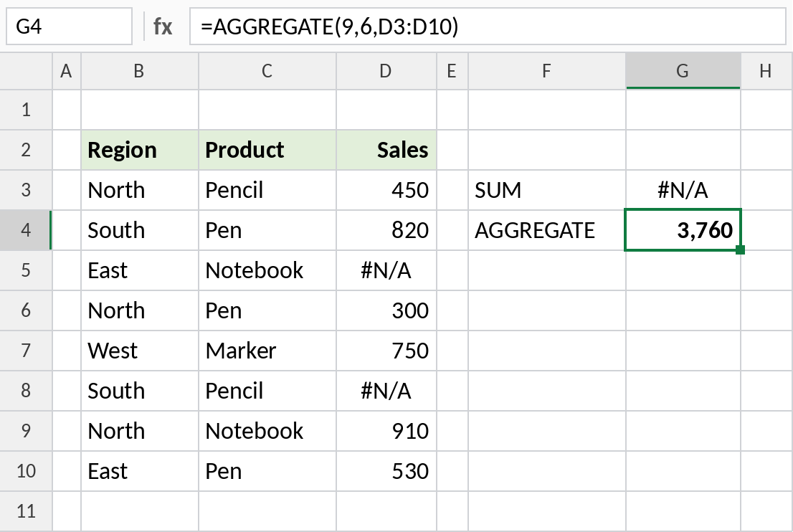Click the selected cell showing 3,760
793x532 pixels.
683,230
